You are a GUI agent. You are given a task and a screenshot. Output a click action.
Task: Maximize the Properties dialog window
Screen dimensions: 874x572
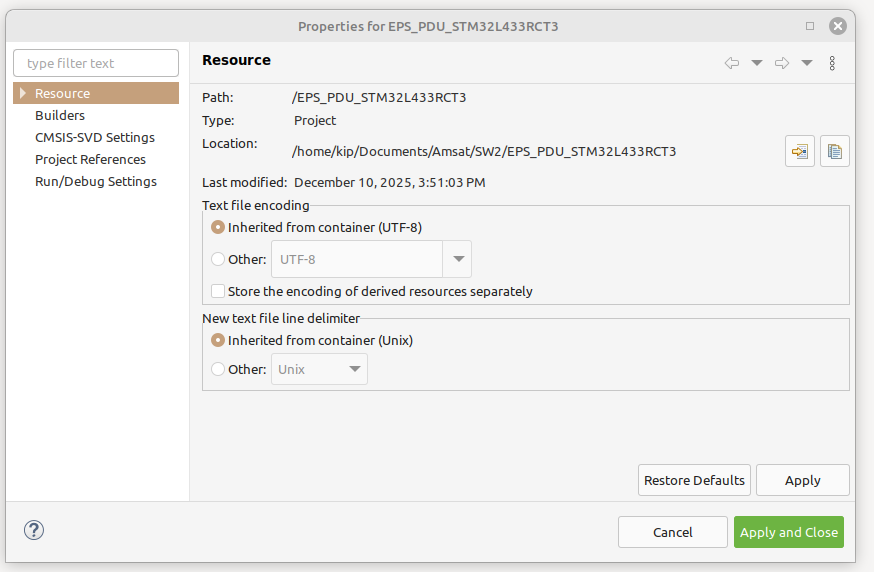(810, 26)
